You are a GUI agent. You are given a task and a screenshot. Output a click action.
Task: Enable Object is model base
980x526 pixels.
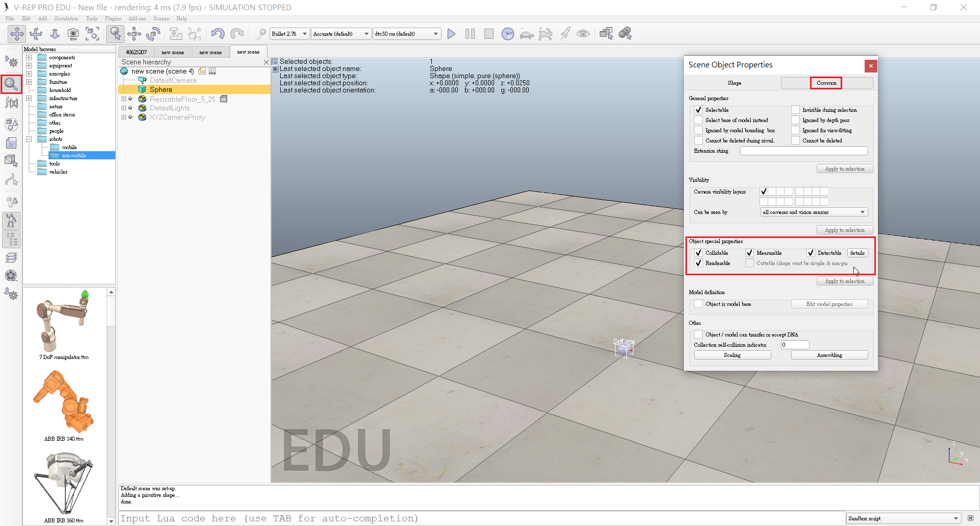pyautogui.click(x=698, y=304)
